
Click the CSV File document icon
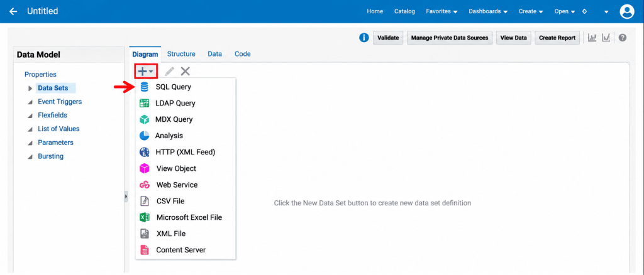pos(144,202)
